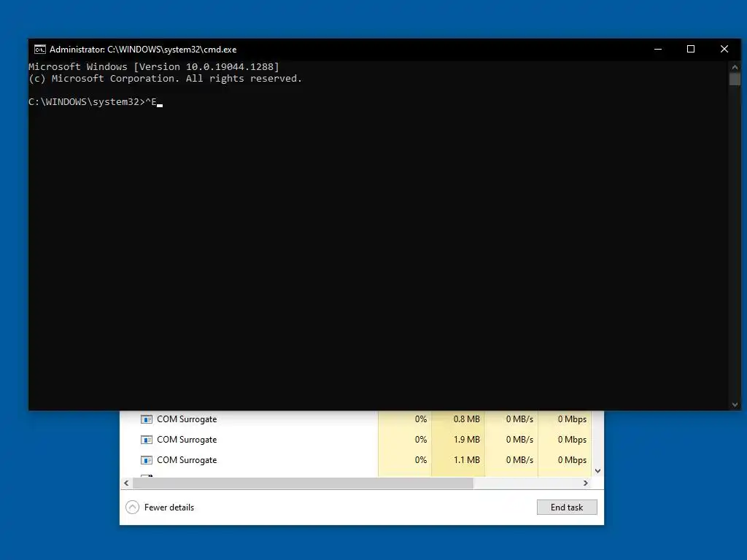Click icon of COM Surrogate 1.9 MB row

coord(146,440)
